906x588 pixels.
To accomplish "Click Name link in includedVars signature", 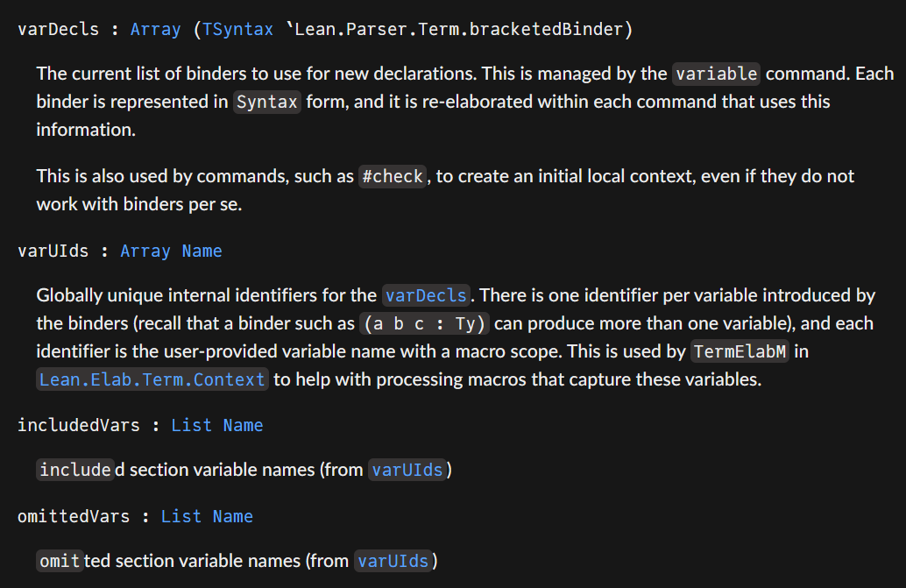I will (x=243, y=425).
